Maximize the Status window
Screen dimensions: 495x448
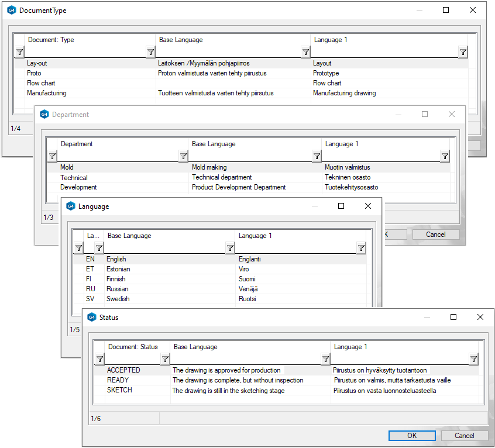(453, 317)
